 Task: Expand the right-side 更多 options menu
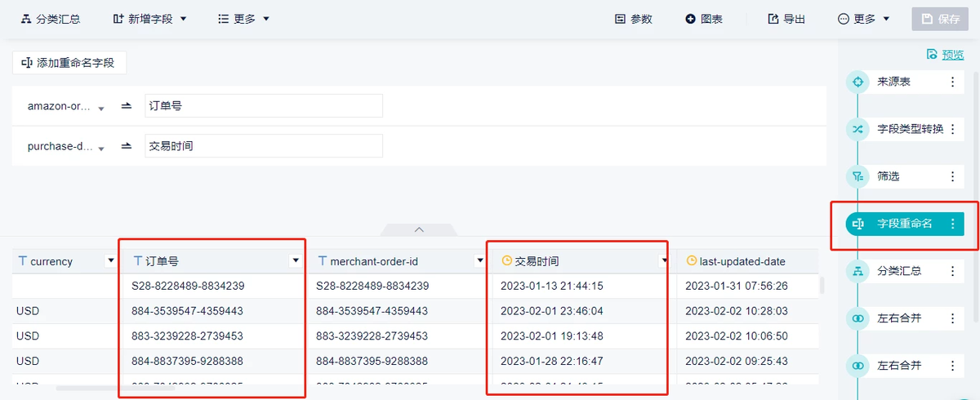point(863,19)
